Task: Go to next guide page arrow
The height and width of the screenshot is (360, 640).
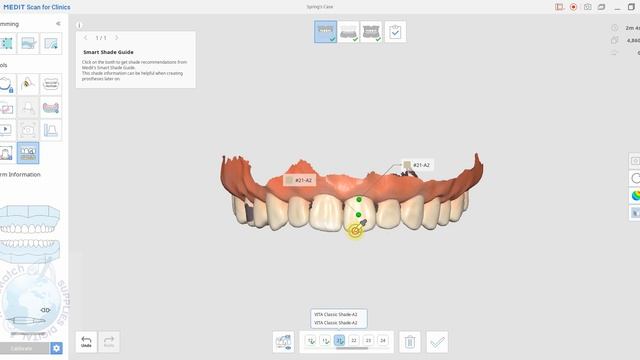Action: coord(117,38)
